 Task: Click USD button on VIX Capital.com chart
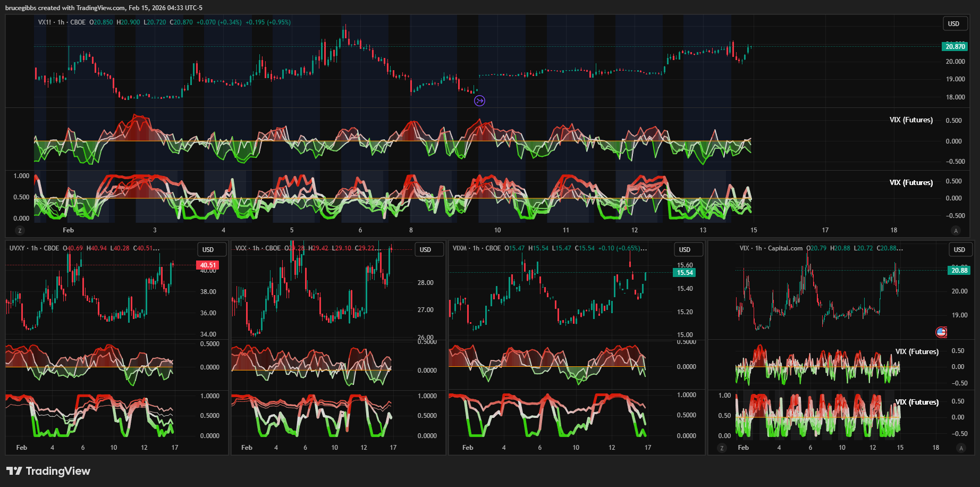(959, 250)
